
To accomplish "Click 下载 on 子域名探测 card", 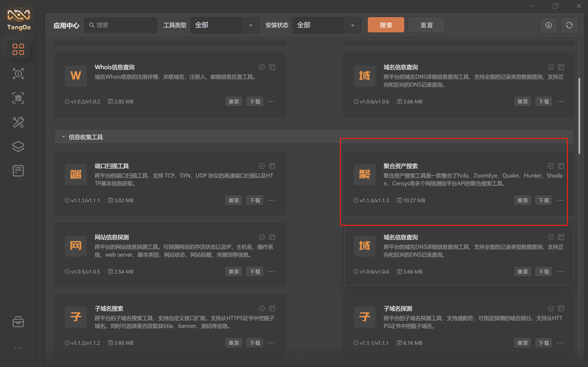I will [544, 343].
